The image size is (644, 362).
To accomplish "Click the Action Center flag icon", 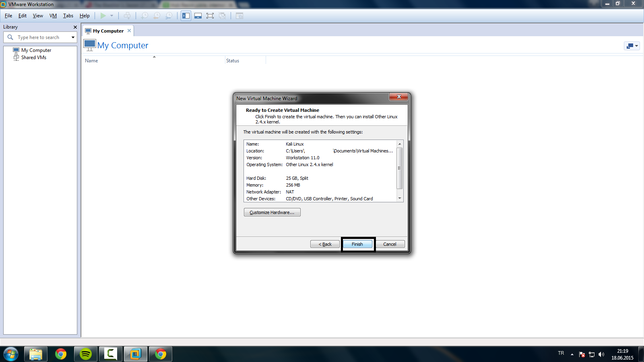I will [x=582, y=354].
